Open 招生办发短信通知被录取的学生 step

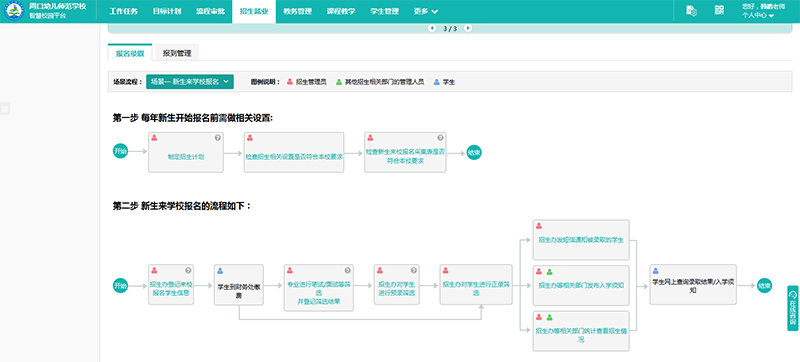pos(581,240)
